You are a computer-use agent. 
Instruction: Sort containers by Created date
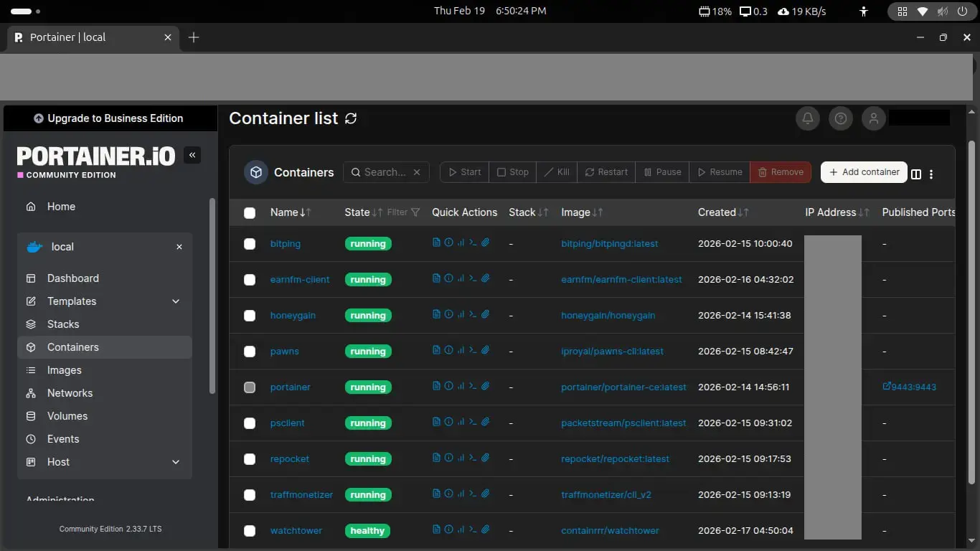[723, 212]
